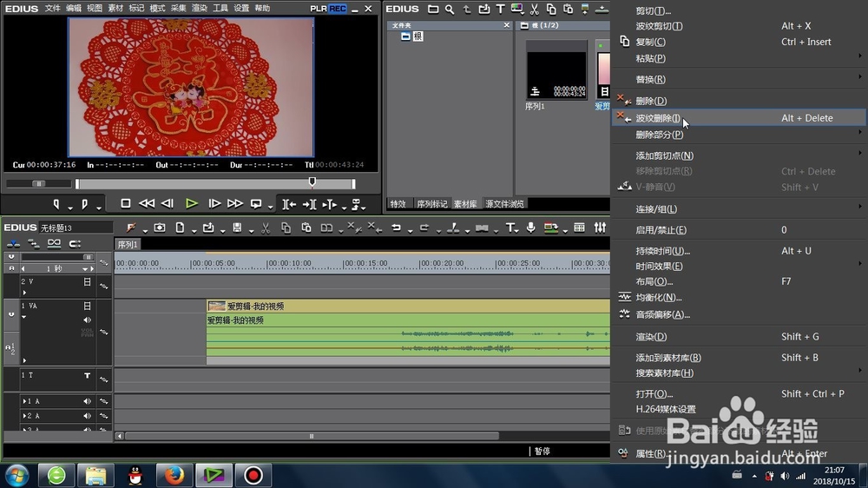This screenshot has height=488, width=868.
Task: Open the audio mixer icon
Action: click(600, 228)
